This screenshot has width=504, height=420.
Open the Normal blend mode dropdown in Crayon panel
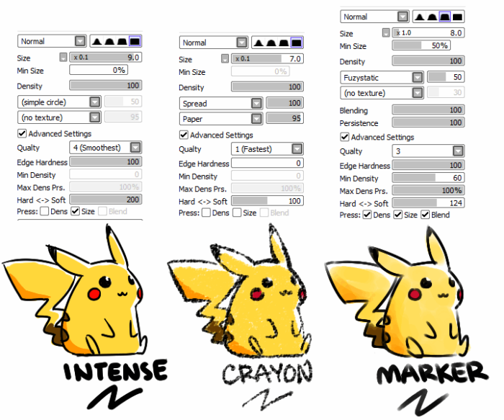pyautogui.click(x=214, y=43)
